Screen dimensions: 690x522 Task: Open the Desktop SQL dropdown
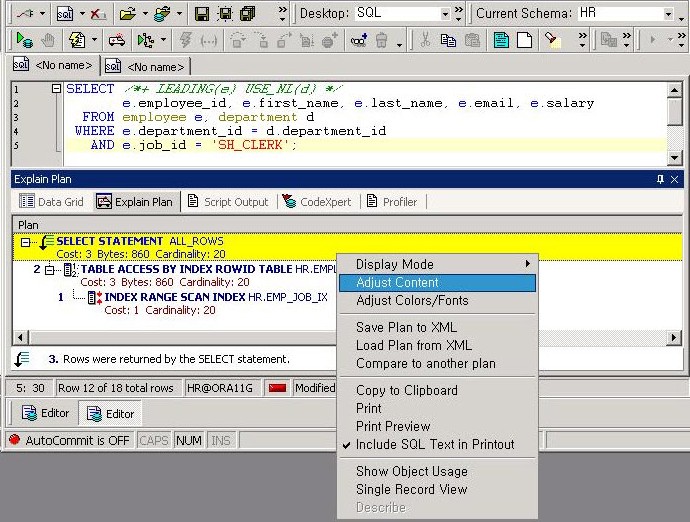[x=445, y=14]
